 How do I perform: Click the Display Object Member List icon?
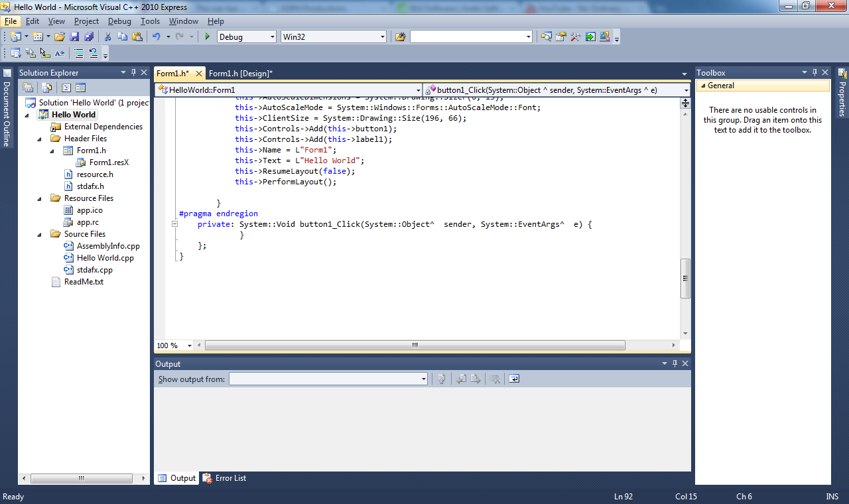pos(15,53)
